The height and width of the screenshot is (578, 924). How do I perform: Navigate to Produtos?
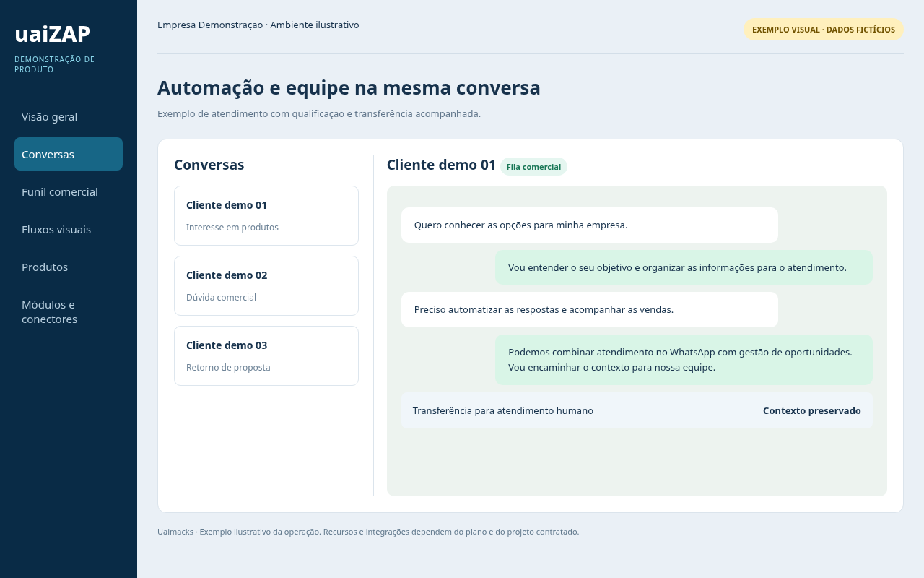point(69,267)
